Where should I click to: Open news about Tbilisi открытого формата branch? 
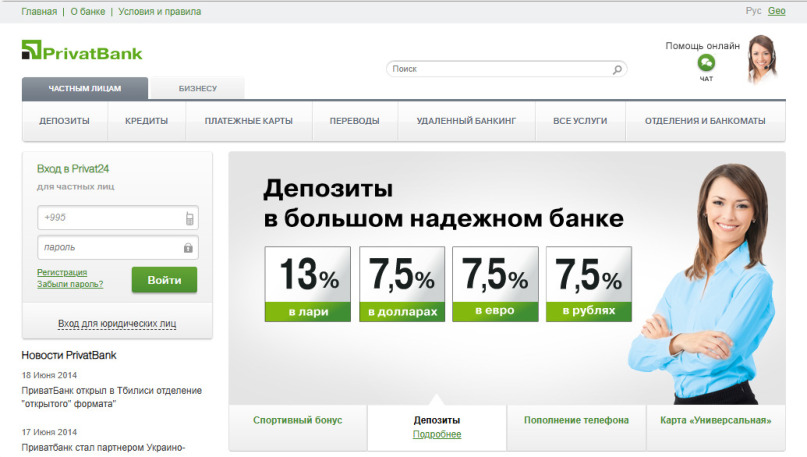tap(112, 397)
